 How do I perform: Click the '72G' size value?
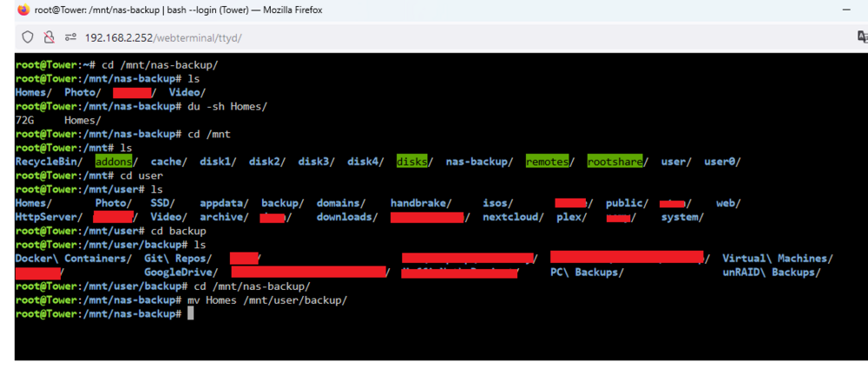(x=24, y=120)
